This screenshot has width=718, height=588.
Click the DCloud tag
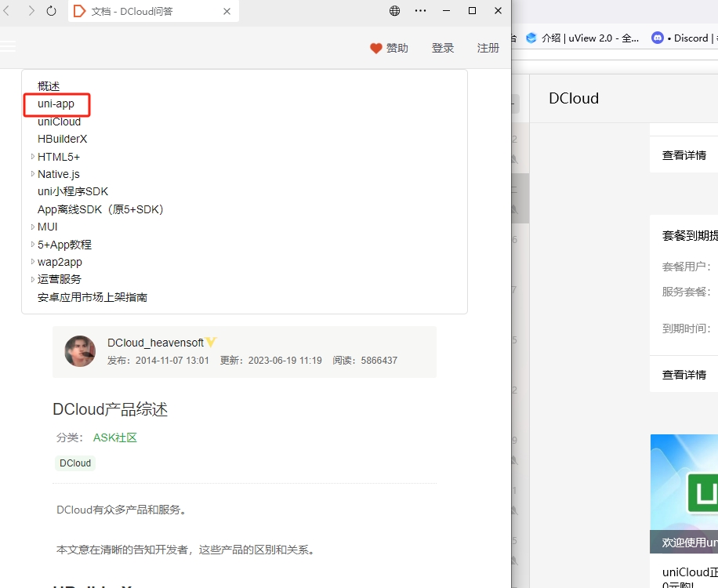[x=75, y=463]
